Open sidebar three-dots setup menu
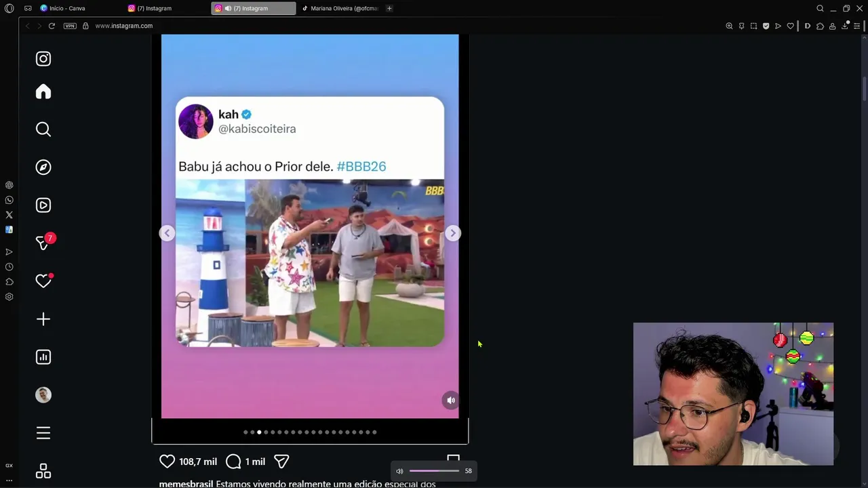Image resolution: width=868 pixels, height=488 pixels. [9, 480]
